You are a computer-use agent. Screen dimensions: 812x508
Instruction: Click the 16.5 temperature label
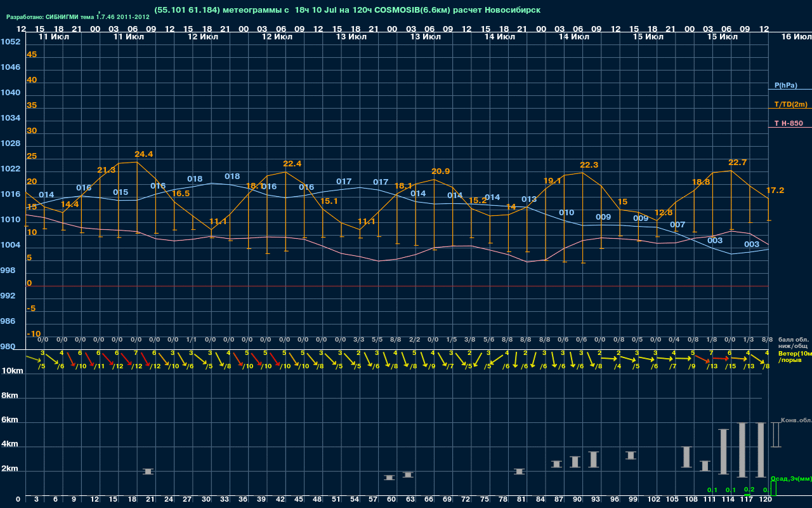181,193
